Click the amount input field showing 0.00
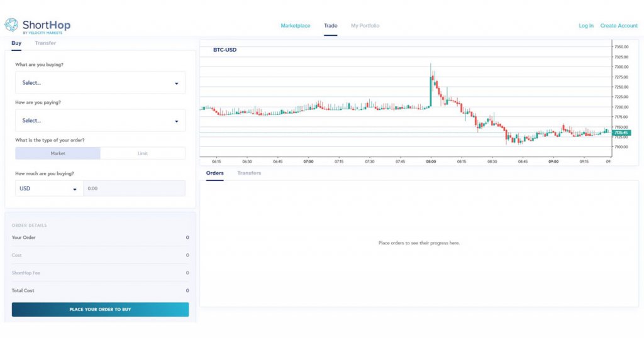 click(135, 188)
